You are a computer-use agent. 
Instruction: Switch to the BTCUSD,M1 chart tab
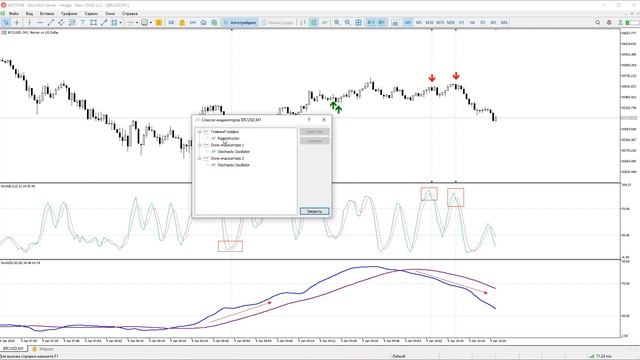click(x=13, y=349)
